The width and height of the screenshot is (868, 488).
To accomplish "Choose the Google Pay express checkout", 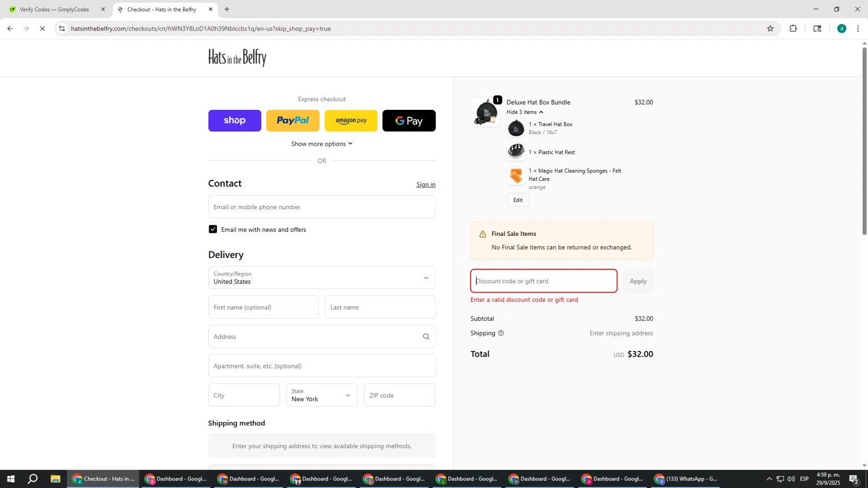I will pyautogui.click(x=409, y=121).
